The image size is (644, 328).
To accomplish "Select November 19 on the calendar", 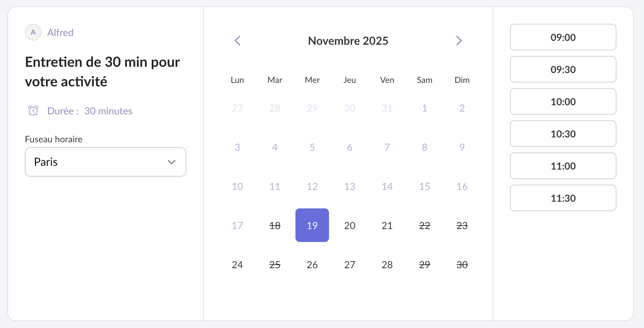I will (x=312, y=226).
